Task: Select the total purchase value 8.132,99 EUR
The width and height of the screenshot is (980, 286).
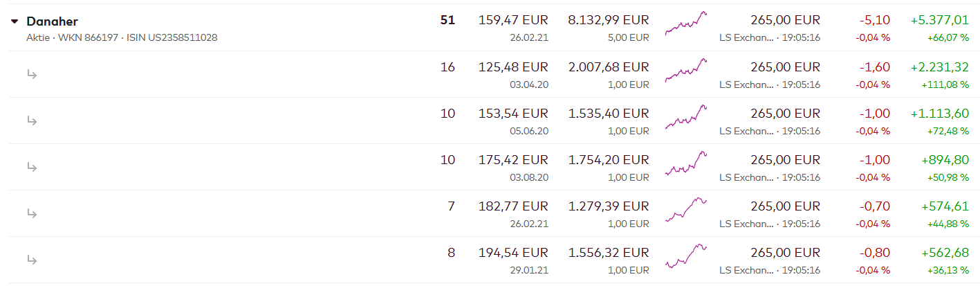Action: point(608,20)
